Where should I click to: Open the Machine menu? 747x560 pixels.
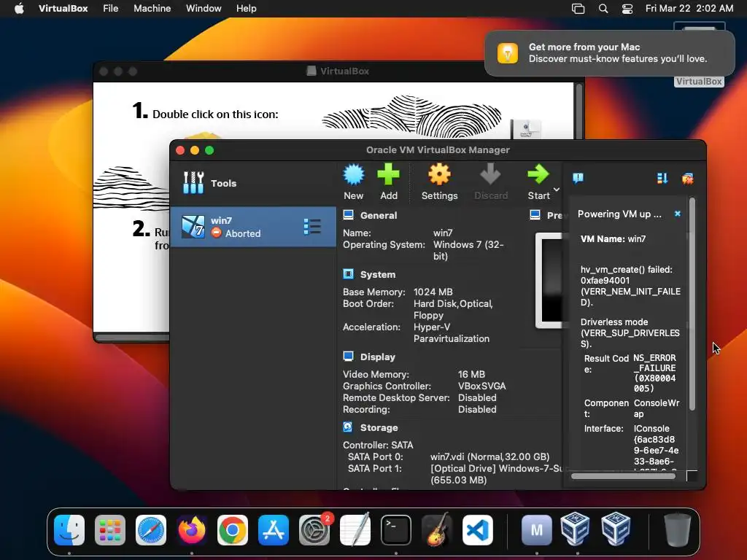(x=152, y=9)
